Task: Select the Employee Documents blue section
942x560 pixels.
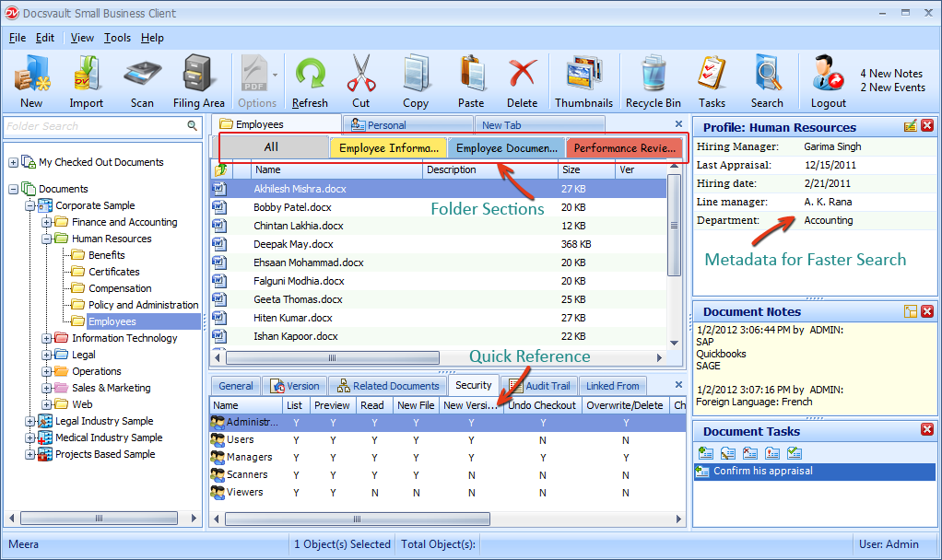Action: (x=506, y=147)
